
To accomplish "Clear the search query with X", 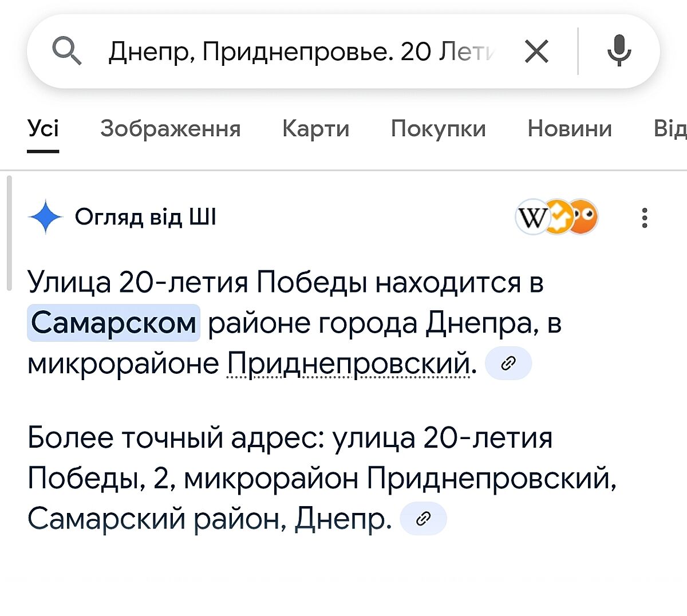I will pos(536,52).
